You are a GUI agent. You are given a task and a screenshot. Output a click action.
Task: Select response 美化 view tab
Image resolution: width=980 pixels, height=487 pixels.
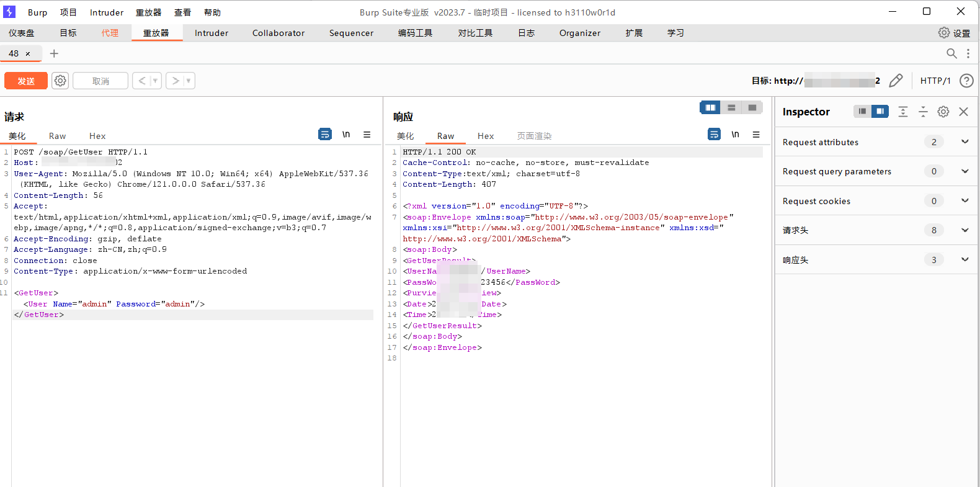click(405, 136)
